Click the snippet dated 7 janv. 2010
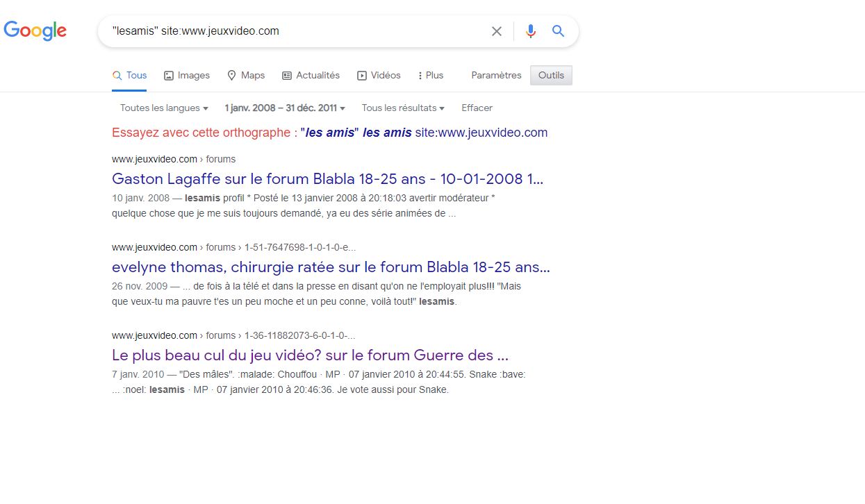865x504 pixels. (x=319, y=382)
